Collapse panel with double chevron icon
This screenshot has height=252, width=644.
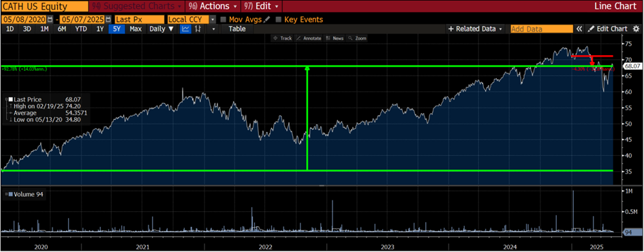(x=579, y=29)
